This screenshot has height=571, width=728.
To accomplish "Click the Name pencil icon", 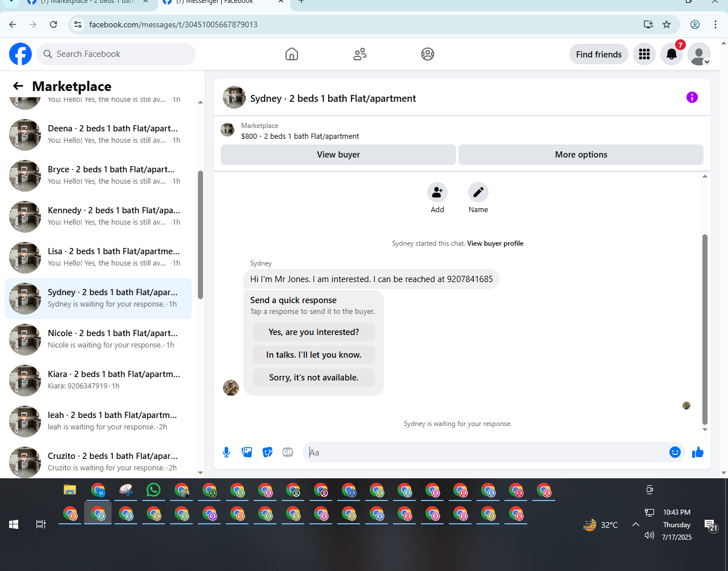I will click(478, 192).
